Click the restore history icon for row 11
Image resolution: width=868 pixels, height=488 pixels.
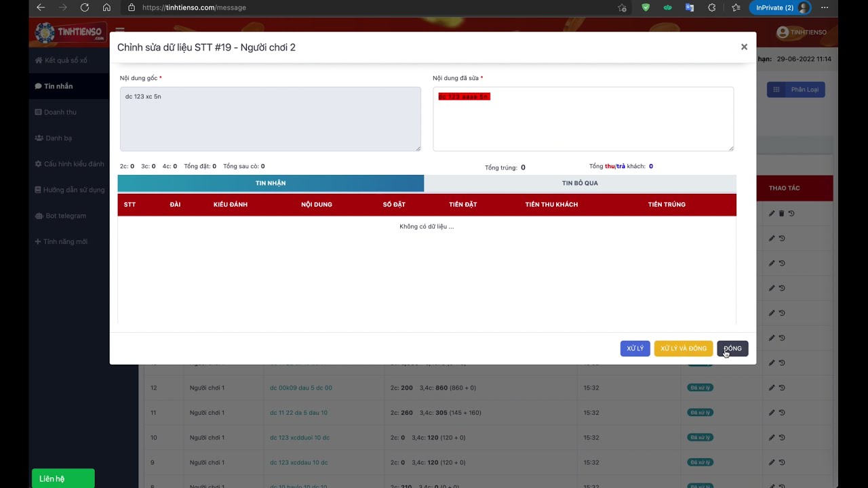click(x=782, y=413)
